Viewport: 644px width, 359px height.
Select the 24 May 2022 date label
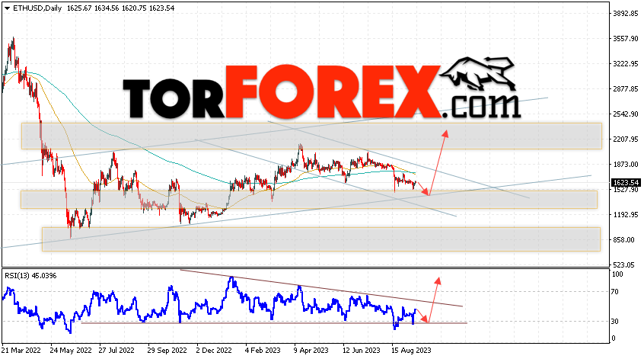click(x=71, y=351)
